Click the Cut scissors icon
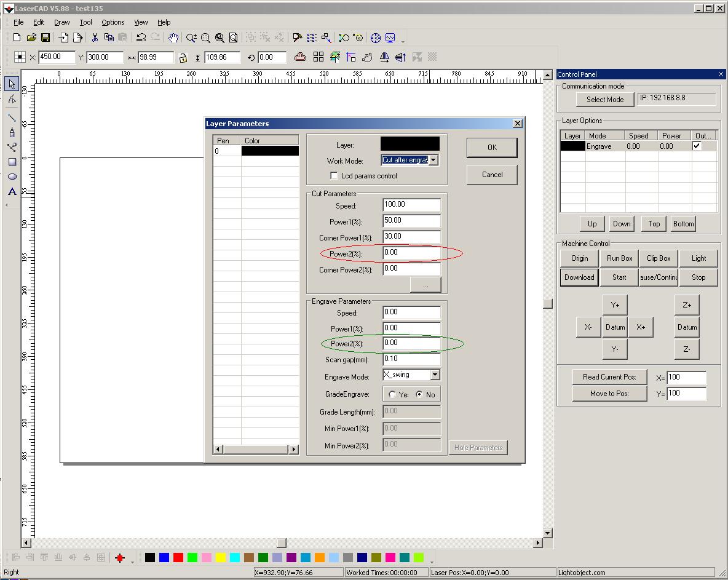The image size is (728, 580). click(95, 38)
